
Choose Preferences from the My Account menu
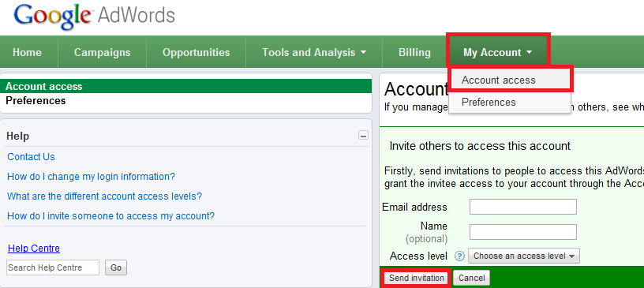click(510, 102)
